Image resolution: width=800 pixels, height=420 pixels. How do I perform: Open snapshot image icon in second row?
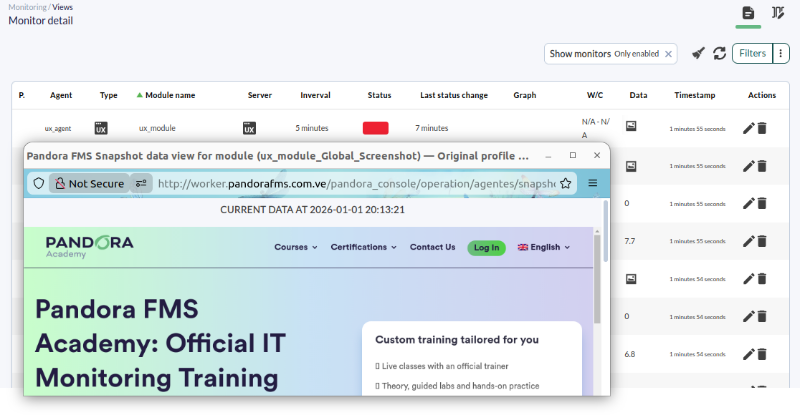(x=631, y=166)
